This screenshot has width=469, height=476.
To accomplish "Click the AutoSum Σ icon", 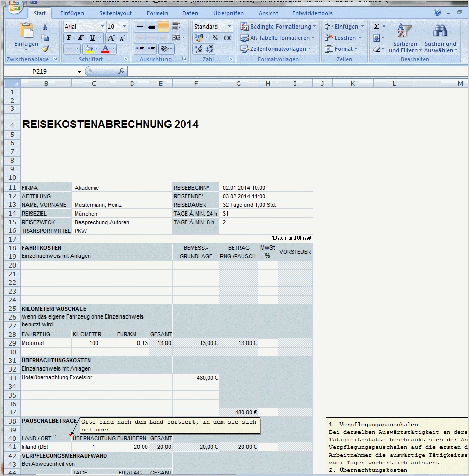I will point(376,26).
